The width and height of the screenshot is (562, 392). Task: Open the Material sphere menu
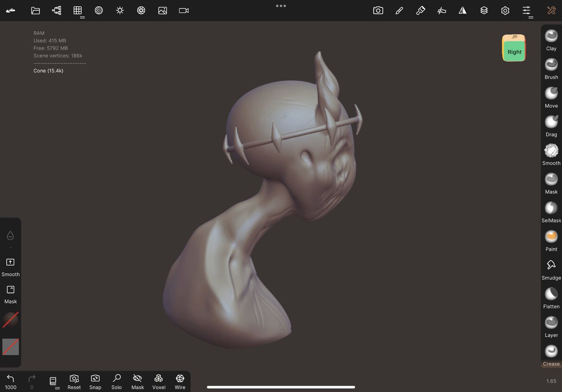coord(99,10)
